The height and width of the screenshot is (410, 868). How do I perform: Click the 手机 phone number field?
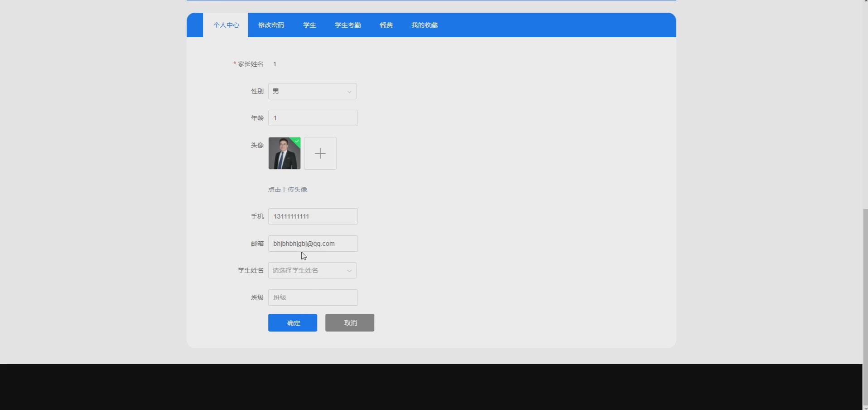coord(313,216)
